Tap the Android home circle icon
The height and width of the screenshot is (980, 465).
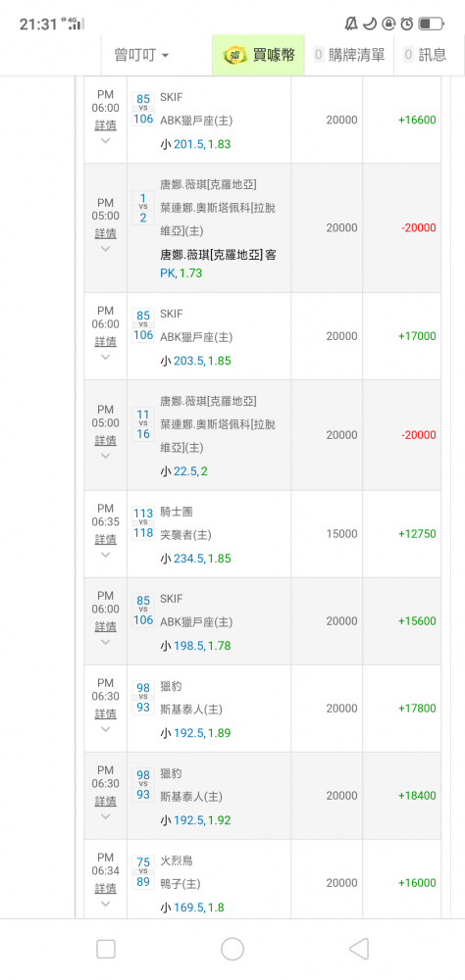coord(232,949)
